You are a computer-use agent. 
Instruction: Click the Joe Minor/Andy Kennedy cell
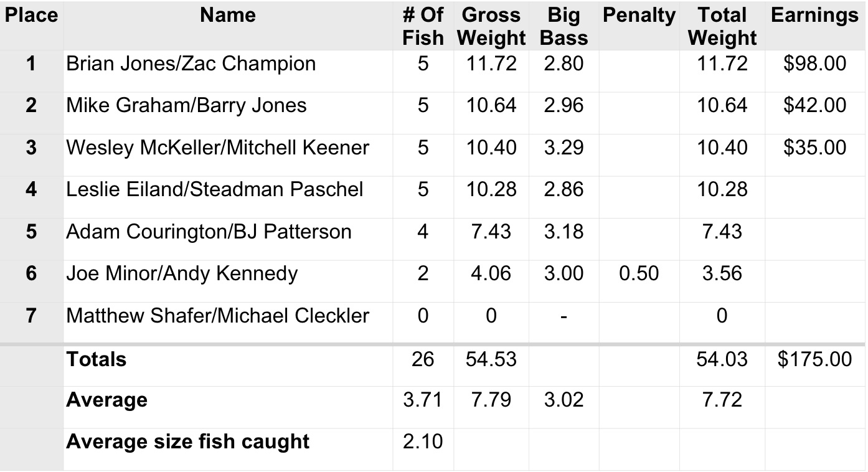pyautogui.click(x=182, y=273)
